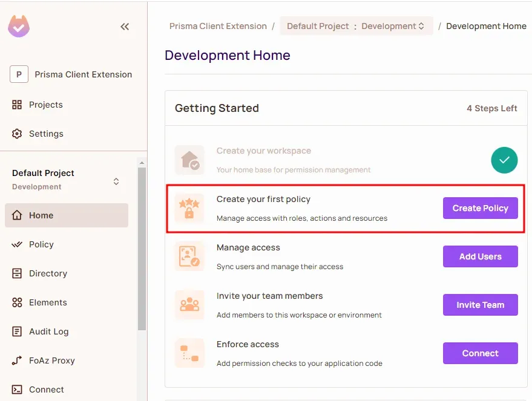Click the workspace house icon
This screenshot has height=401, width=532.
point(189,160)
